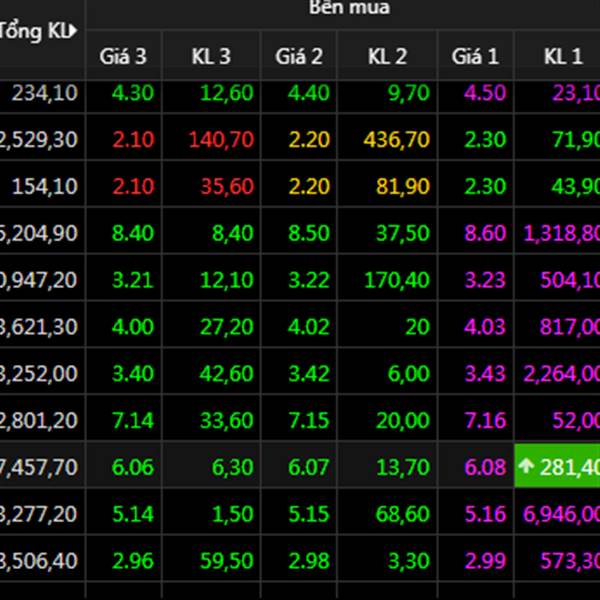Click the Giá 2 column header
Image resolution: width=600 pixels, height=600 pixels.
pos(299,56)
